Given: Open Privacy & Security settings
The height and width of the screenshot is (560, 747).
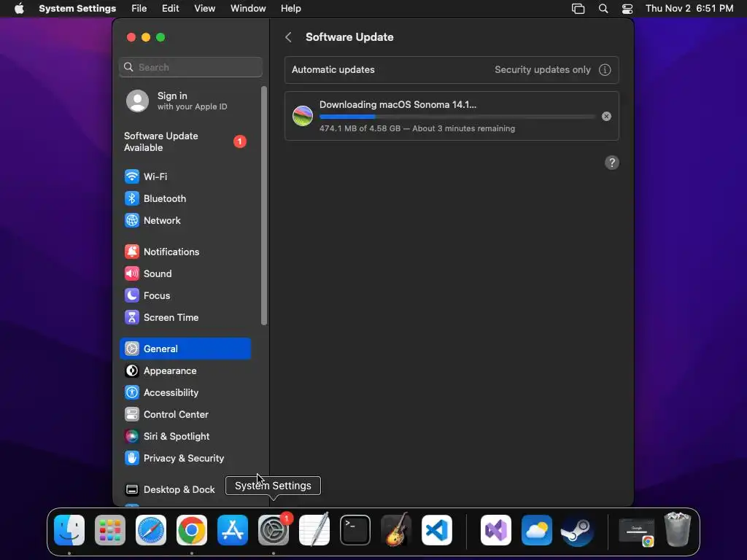Looking at the screenshot, I should click(x=185, y=458).
